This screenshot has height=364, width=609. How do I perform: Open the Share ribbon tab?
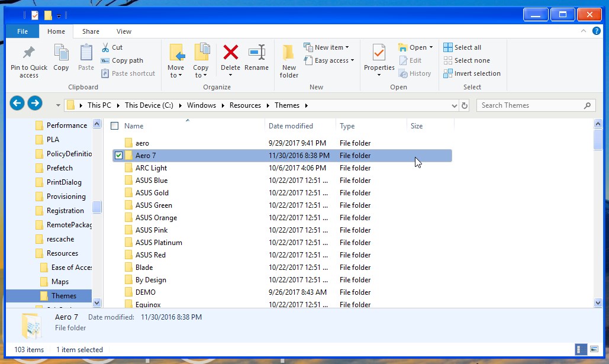pos(91,31)
